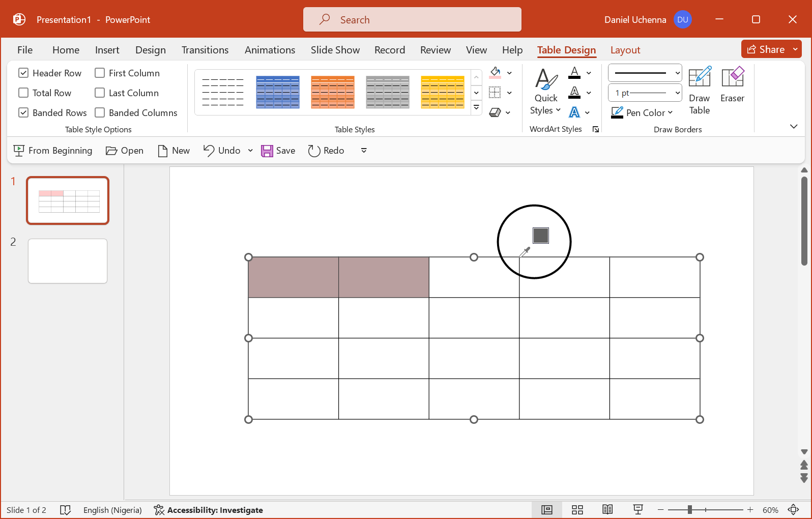The height and width of the screenshot is (519, 812).
Task: Apply the orange table style
Action: pos(332,92)
